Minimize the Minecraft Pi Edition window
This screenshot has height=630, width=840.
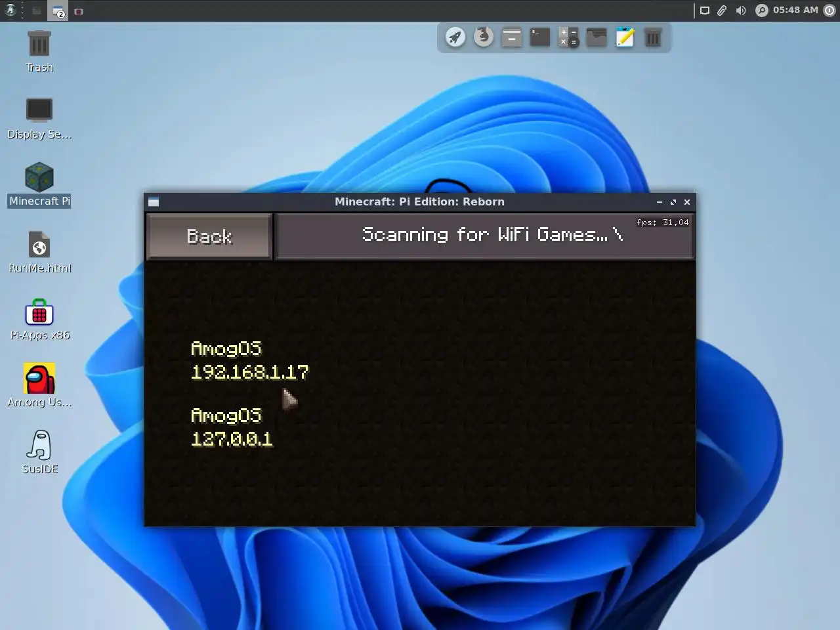click(x=659, y=202)
